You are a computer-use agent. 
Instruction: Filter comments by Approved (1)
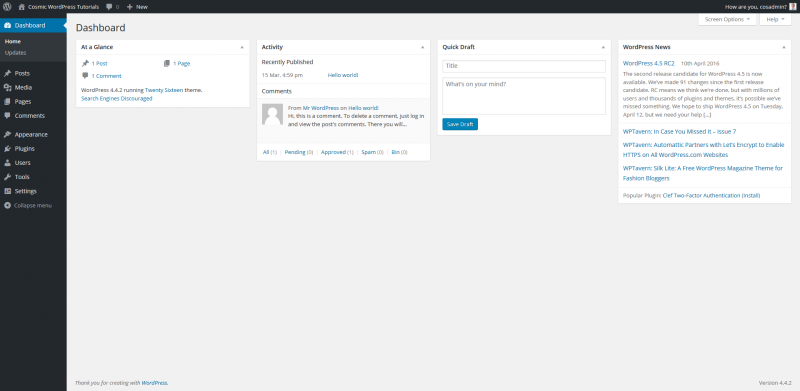click(x=337, y=152)
